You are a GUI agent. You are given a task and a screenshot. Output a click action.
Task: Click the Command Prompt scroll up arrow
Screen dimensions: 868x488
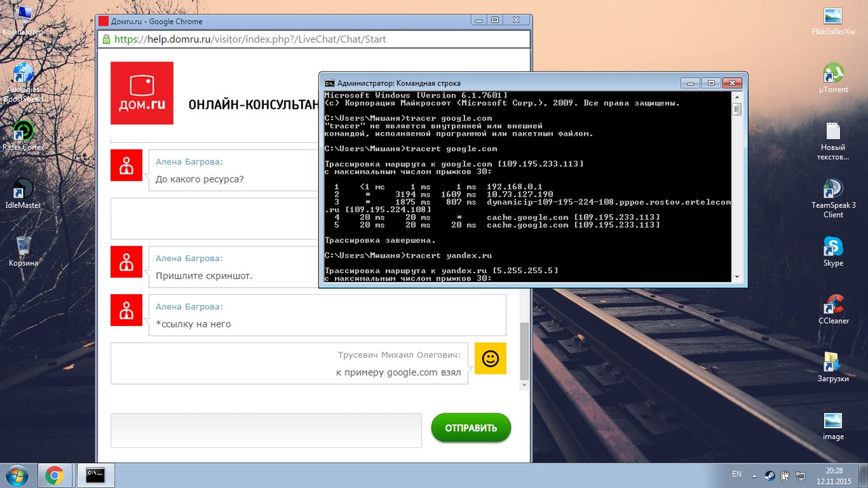coord(737,96)
